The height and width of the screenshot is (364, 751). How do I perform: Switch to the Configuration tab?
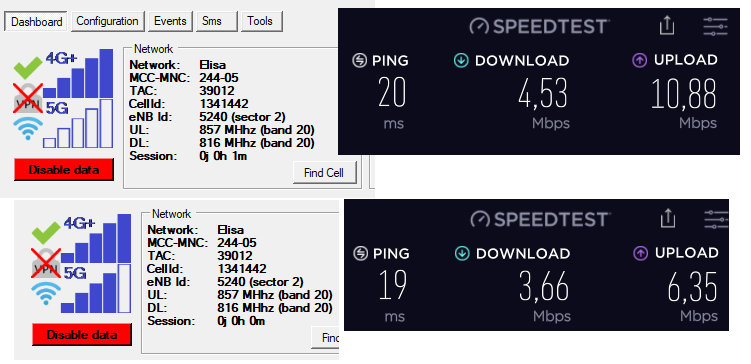coord(107,22)
